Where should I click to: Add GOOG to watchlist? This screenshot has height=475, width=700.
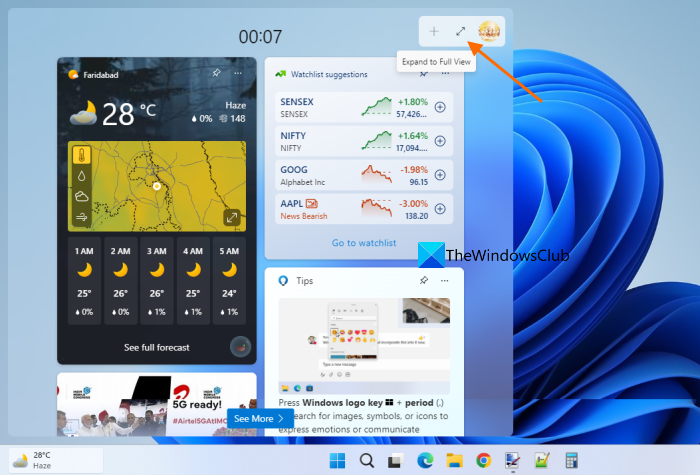point(440,175)
